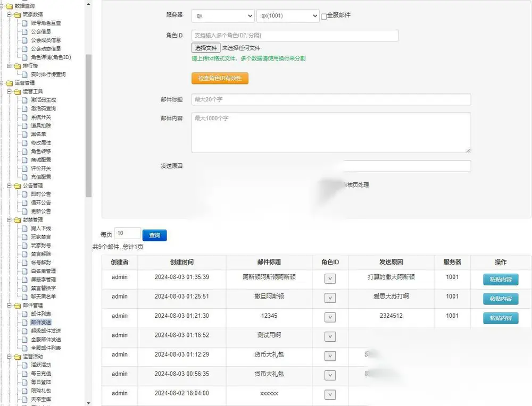Open the qx(1001) server dropdown
This screenshot has height=406, width=532.
pos(288,15)
